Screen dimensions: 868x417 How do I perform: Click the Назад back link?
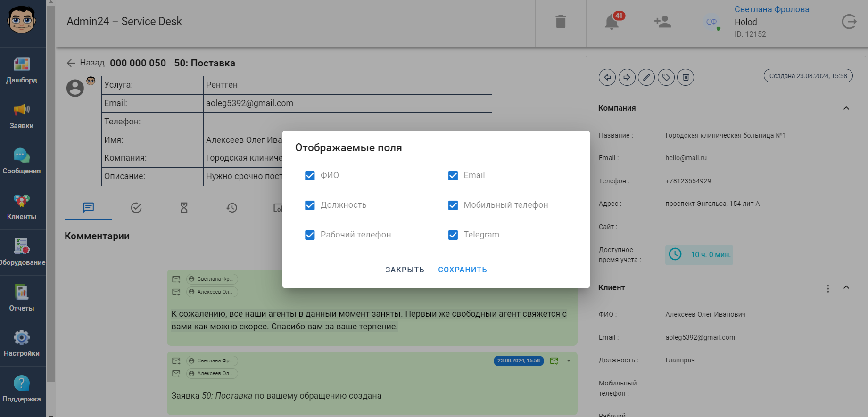coord(86,63)
